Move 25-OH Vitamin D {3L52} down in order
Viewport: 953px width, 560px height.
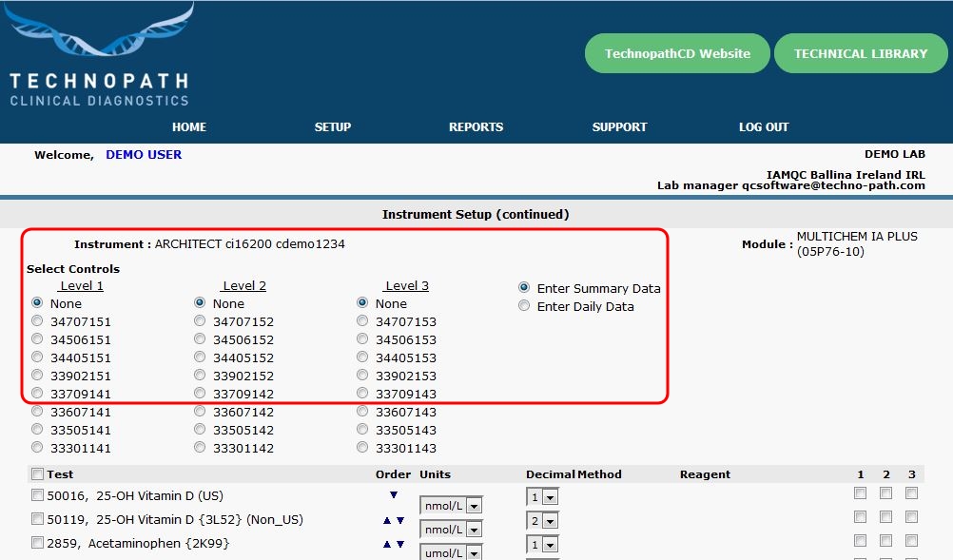pyautogui.click(x=400, y=520)
